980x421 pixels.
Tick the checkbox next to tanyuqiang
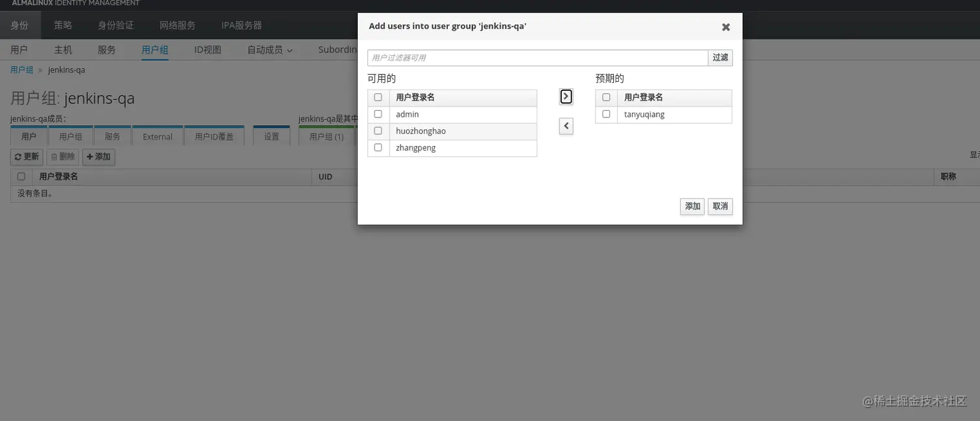point(606,114)
